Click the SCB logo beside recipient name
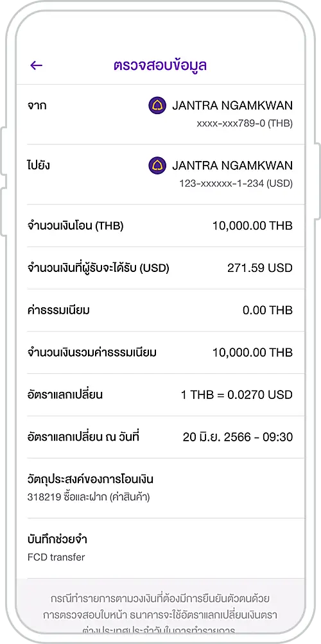Screen dimensions: 321x644 (157, 165)
